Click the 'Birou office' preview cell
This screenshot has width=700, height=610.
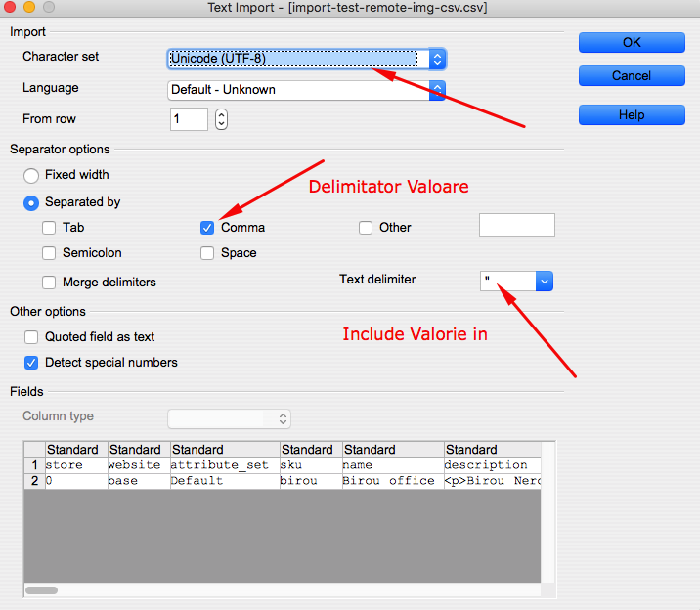[x=393, y=481]
